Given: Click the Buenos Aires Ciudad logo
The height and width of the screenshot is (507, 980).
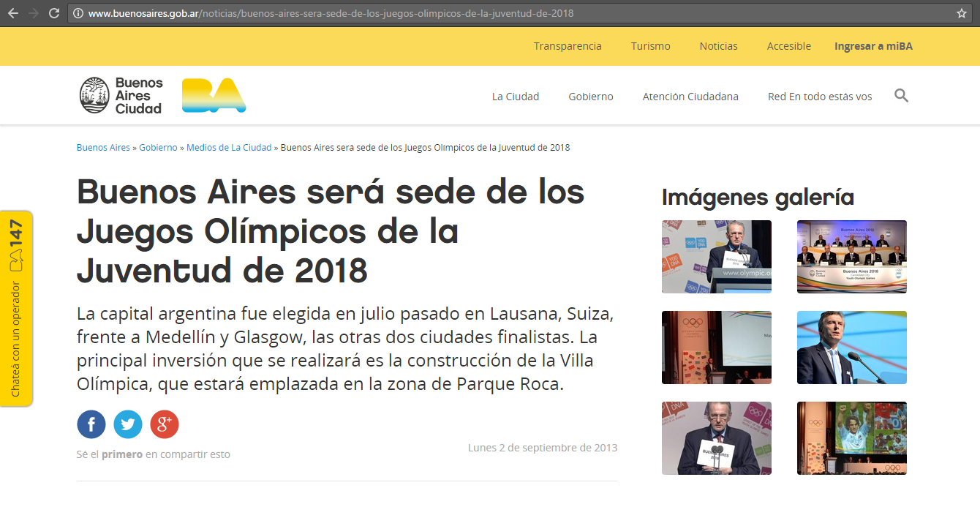Looking at the screenshot, I should (x=121, y=96).
